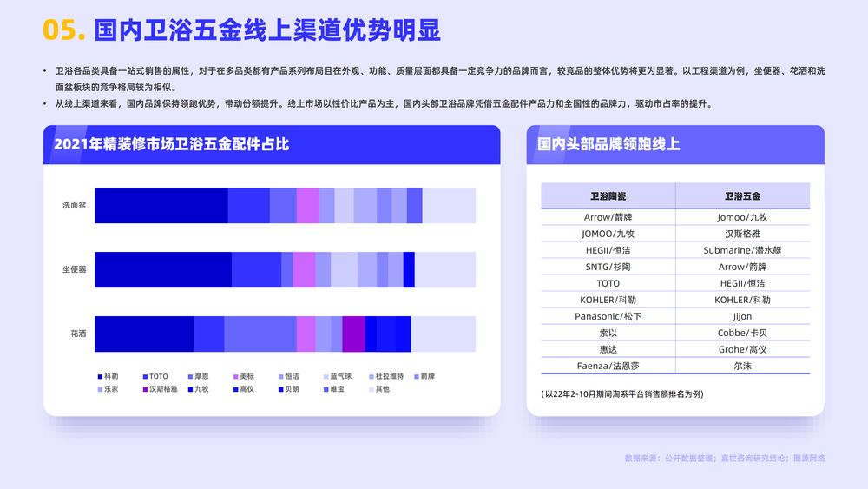
Task: Click the 高仪 legend entry
Action: pos(244,389)
